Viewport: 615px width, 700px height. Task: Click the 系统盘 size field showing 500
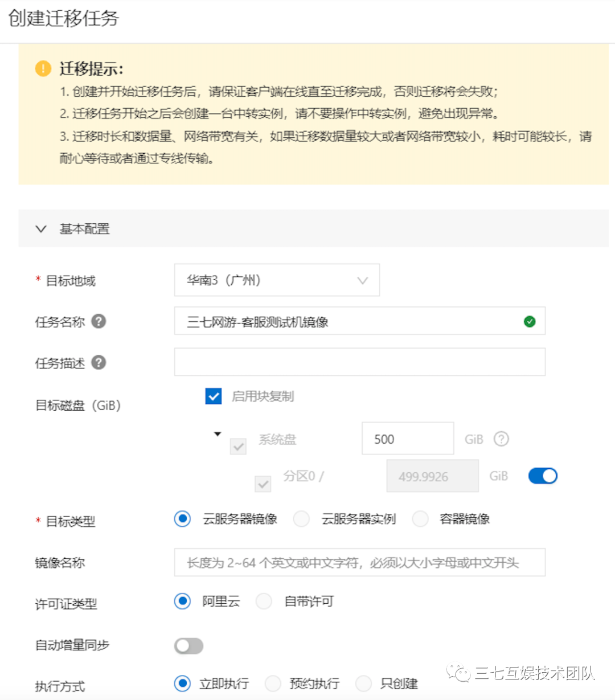(x=408, y=439)
